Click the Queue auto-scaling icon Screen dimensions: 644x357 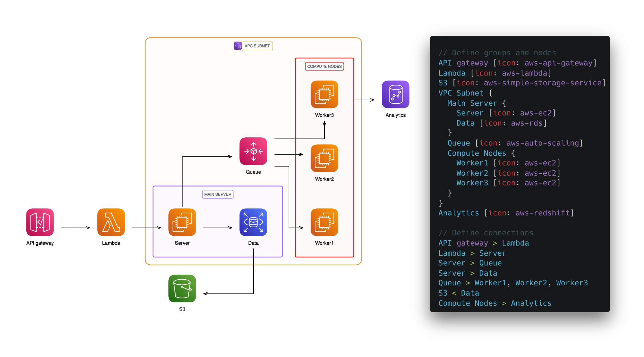tap(253, 151)
